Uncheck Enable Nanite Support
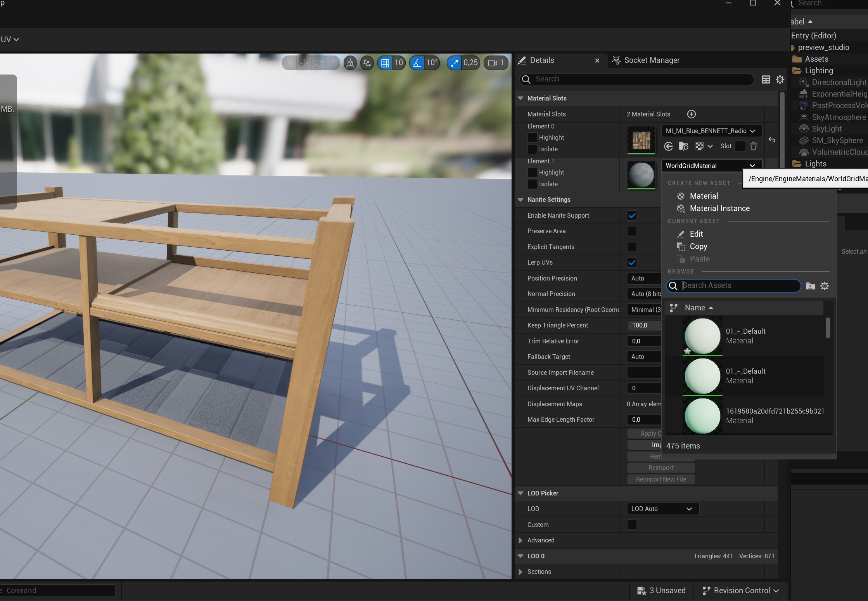 click(x=632, y=215)
